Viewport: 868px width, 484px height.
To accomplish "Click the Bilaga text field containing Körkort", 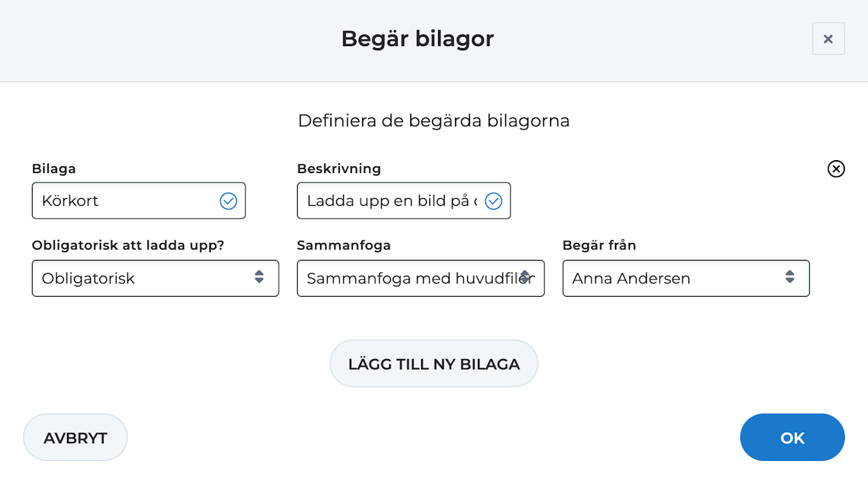I will pos(125,201).
